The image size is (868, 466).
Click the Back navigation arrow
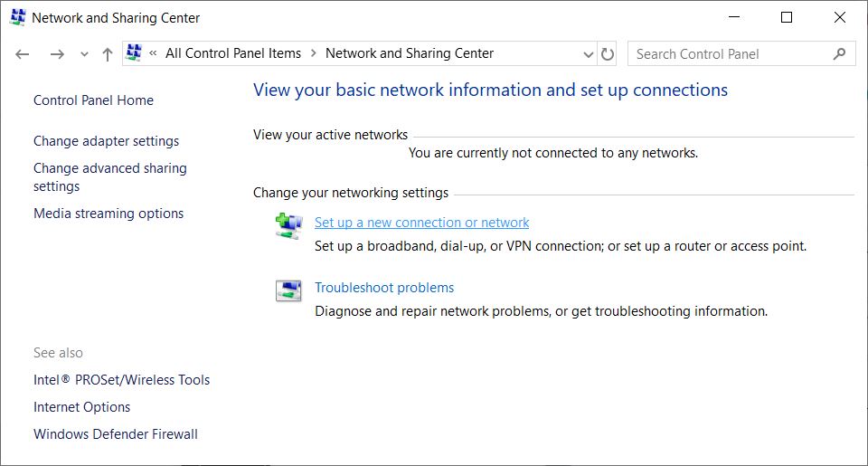click(x=23, y=54)
